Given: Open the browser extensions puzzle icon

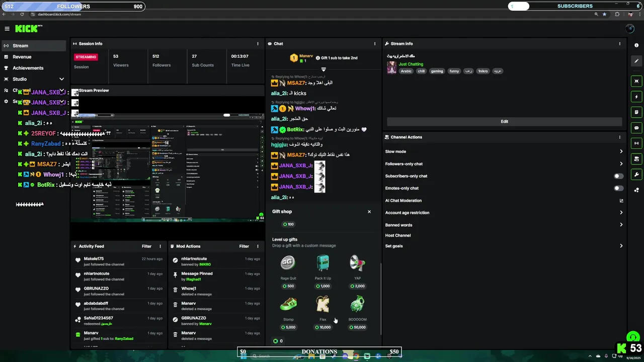Looking at the screenshot, I should [617, 14].
